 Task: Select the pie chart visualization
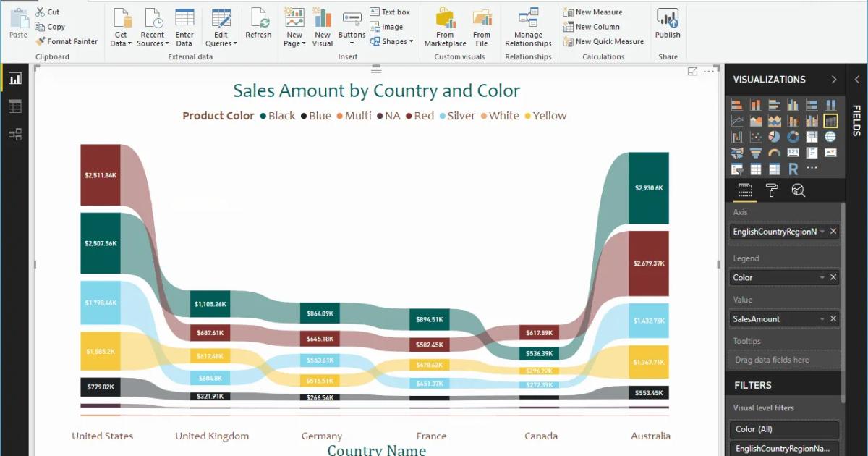point(774,137)
